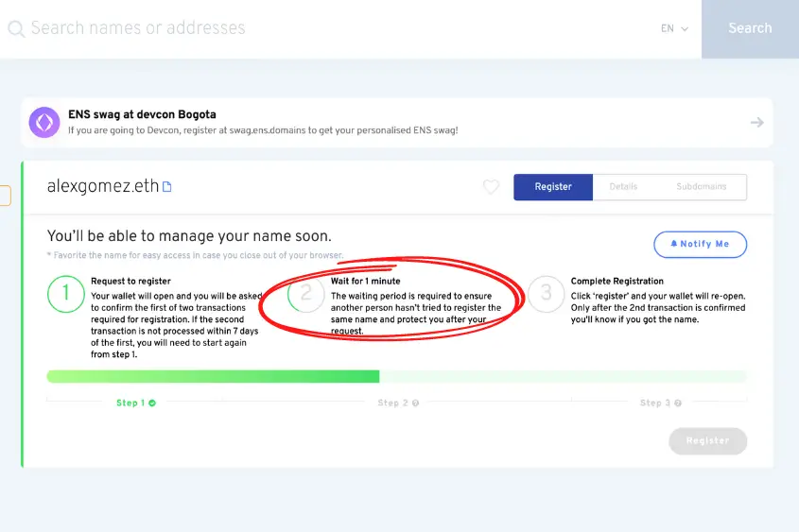Click the Step 3 help icon
The height and width of the screenshot is (532, 799).
pos(678,403)
